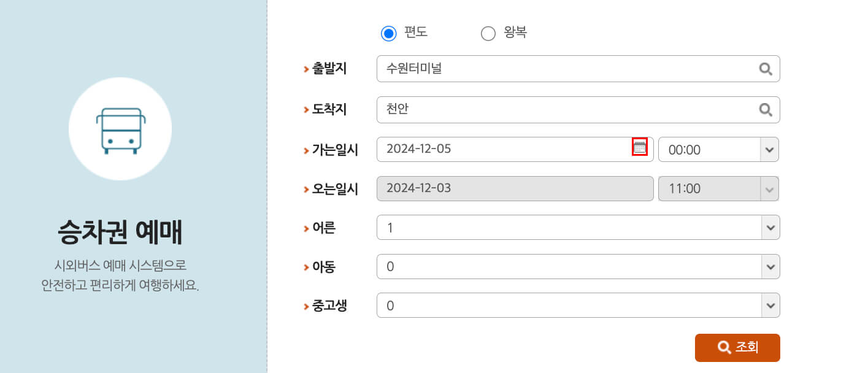This screenshot has height=373, width=868.
Task: Enable round-trip by clicking 왕복 option
Action: point(488,33)
